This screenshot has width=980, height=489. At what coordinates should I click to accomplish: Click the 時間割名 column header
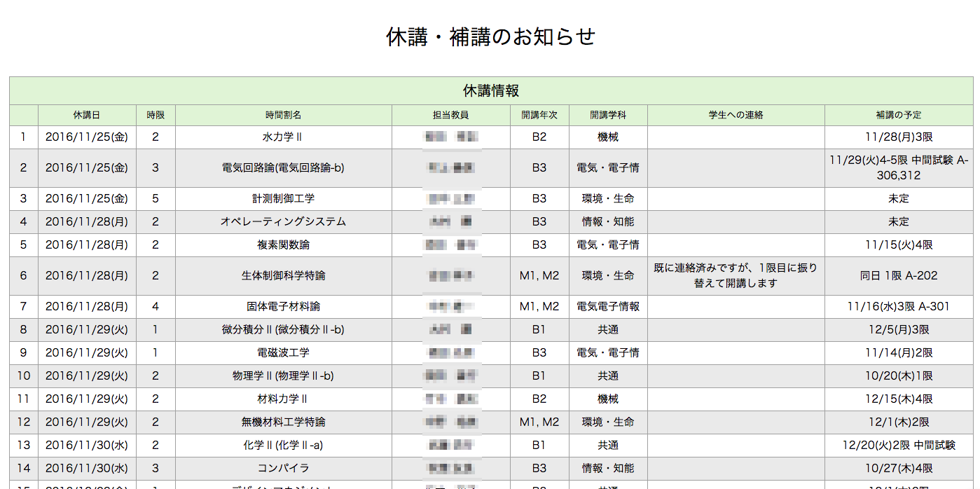point(284,115)
